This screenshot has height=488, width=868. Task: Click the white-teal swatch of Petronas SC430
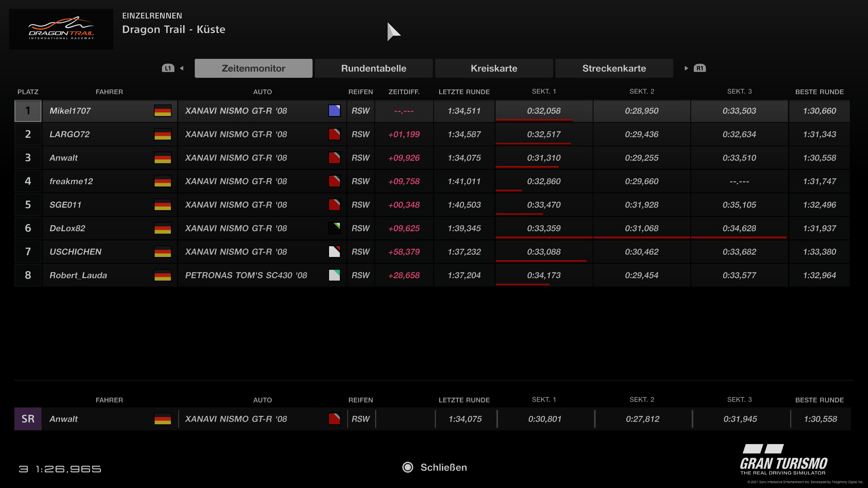coord(334,275)
